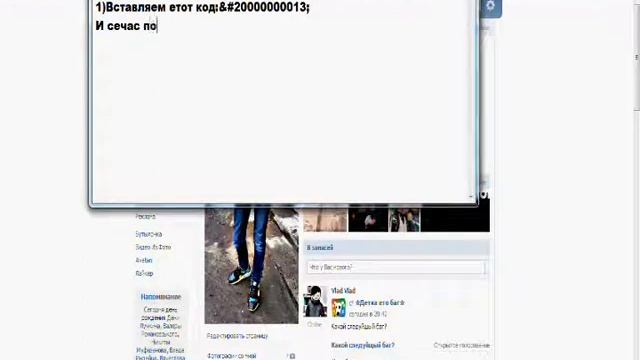The height and width of the screenshot is (360, 640).
Task: Open Vlad Vlad's avatar on the wall post
Action: pos(315,301)
